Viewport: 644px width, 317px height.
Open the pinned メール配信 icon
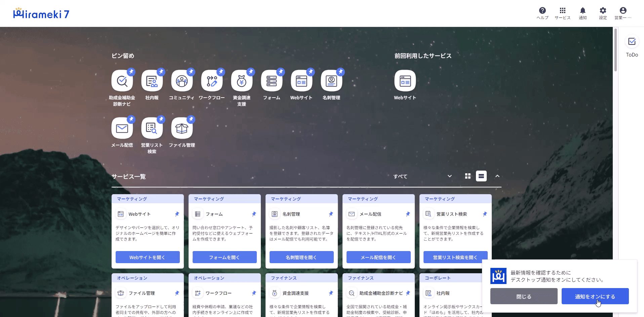pos(122,128)
